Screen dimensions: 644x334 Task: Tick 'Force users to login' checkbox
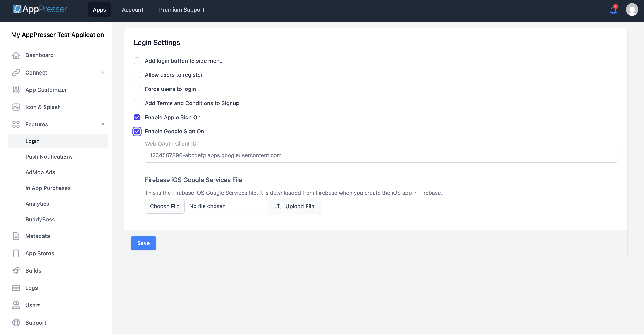(x=137, y=89)
